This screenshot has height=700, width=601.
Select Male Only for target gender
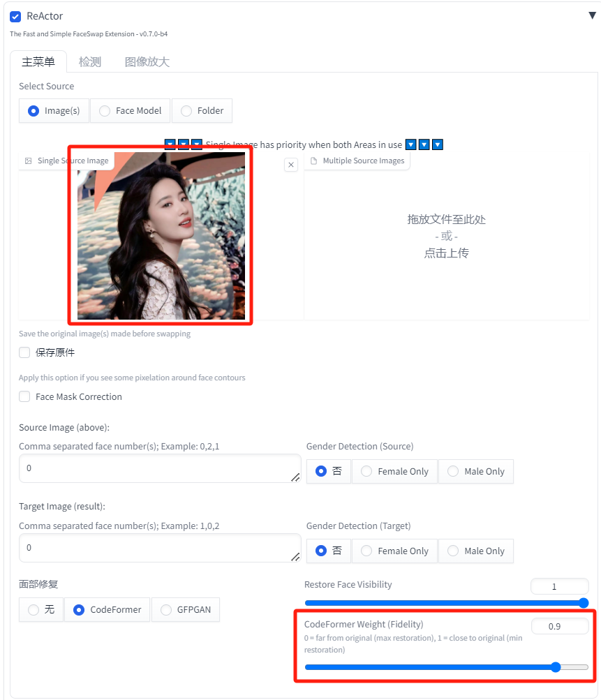pos(476,551)
